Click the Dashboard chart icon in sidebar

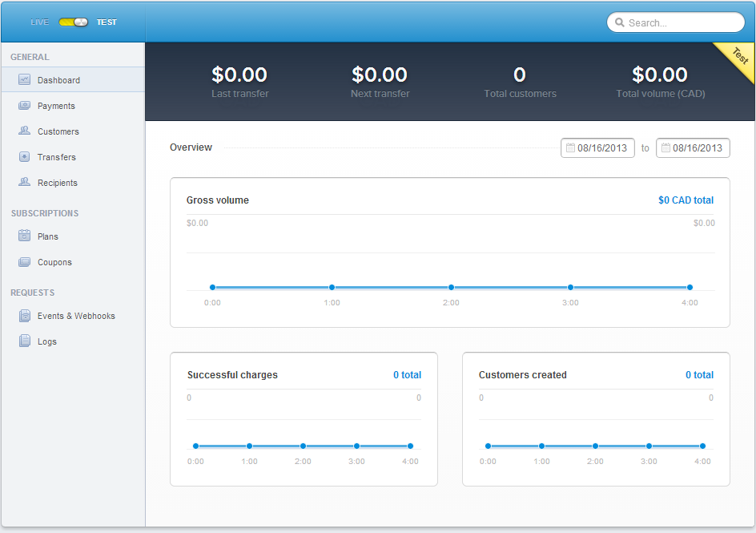point(24,80)
